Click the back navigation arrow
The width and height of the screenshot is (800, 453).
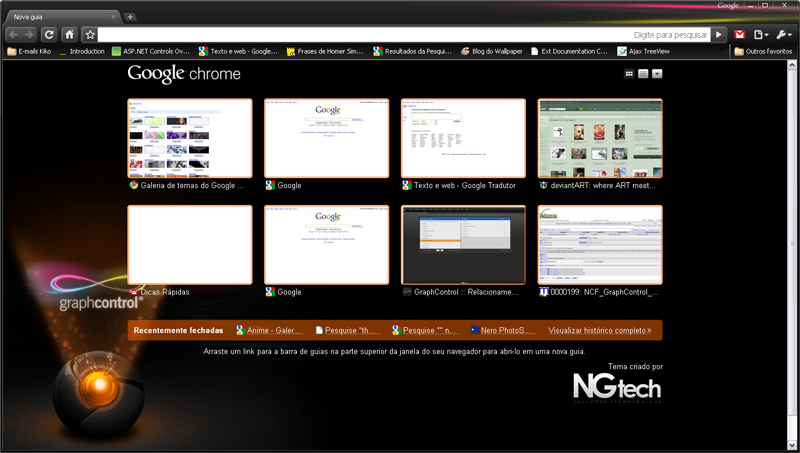click(13, 35)
